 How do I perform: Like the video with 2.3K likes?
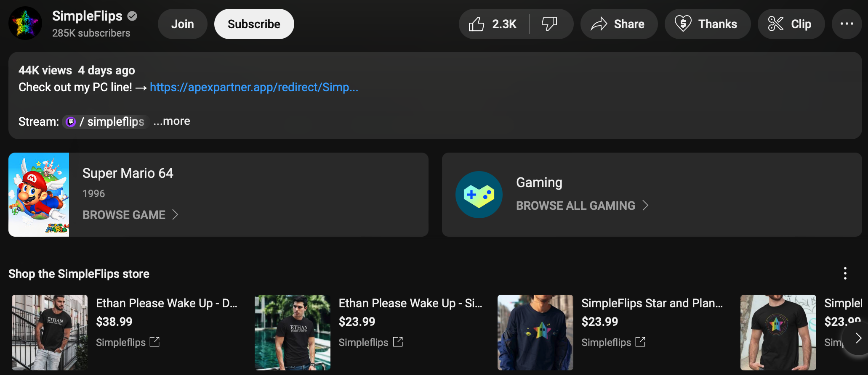point(493,24)
